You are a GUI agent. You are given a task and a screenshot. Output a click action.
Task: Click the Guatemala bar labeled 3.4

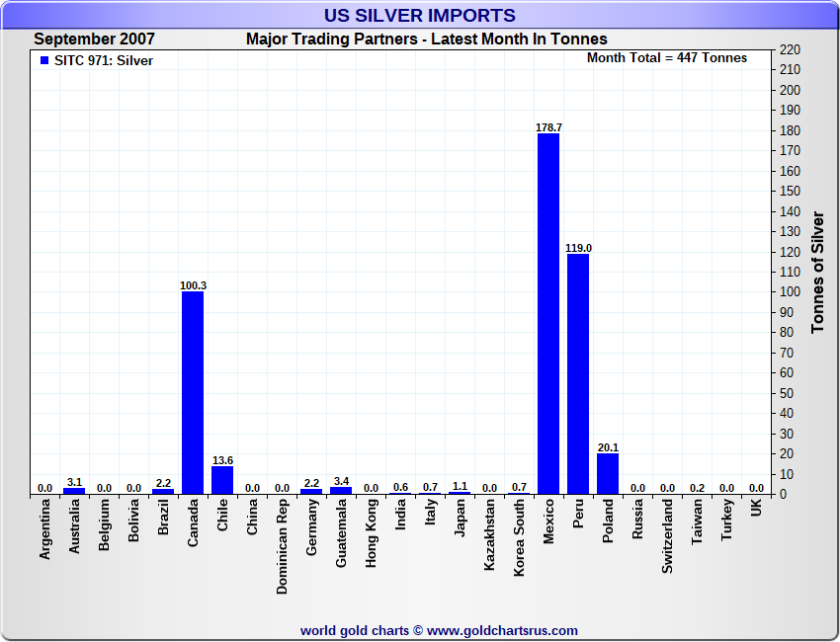[341, 491]
